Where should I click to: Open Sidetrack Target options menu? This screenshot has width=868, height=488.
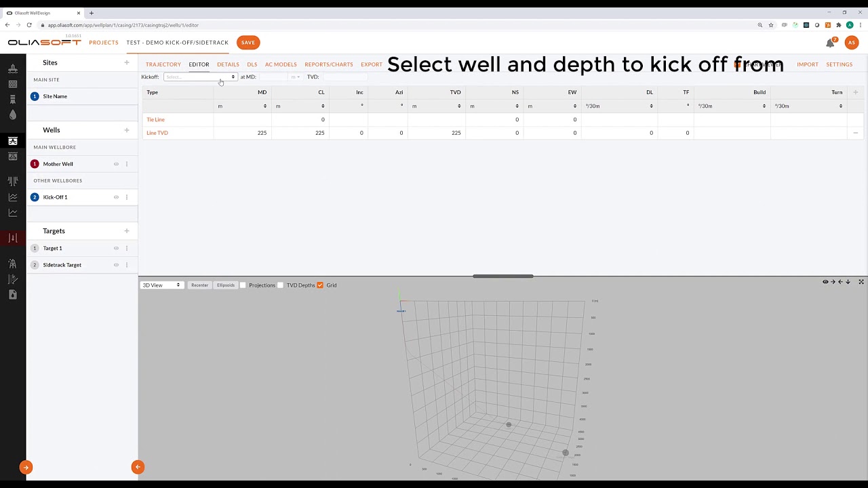tap(127, 265)
